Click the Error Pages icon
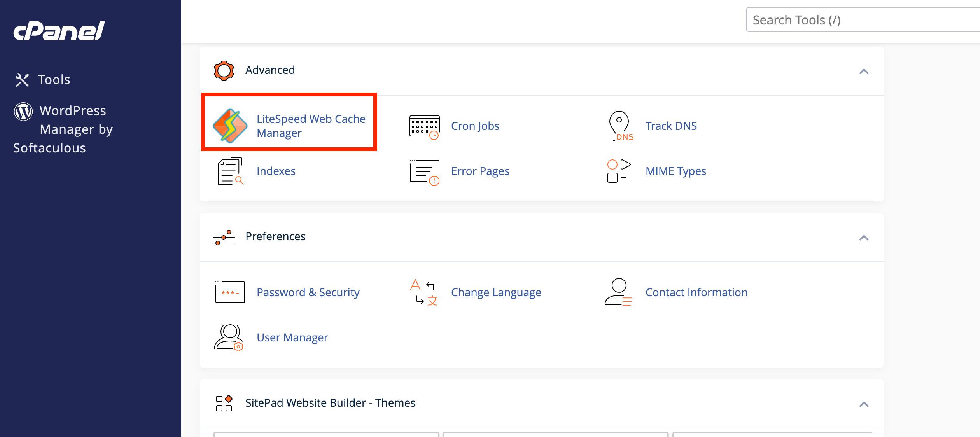 pyautogui.click(x=424, y=172)
